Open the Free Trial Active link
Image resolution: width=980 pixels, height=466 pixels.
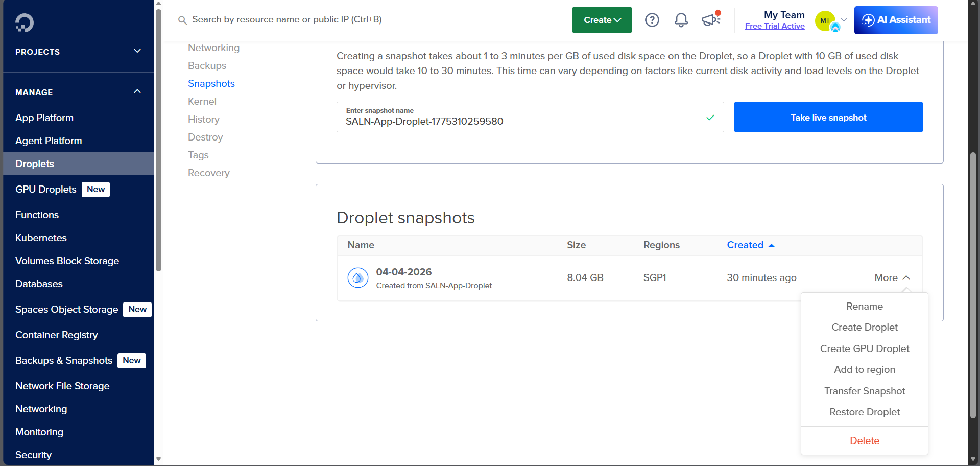coord(774,26)
